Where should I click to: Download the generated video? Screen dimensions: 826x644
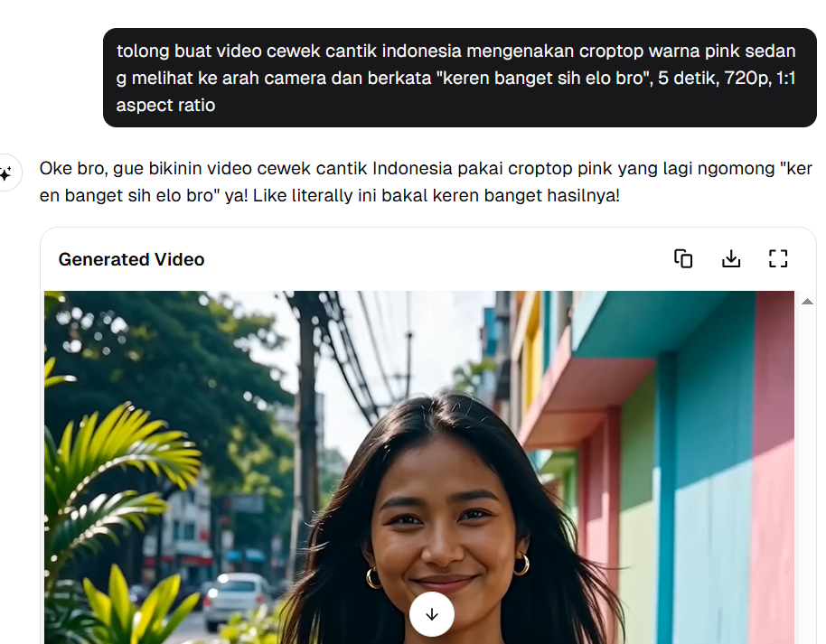point(731,259)
